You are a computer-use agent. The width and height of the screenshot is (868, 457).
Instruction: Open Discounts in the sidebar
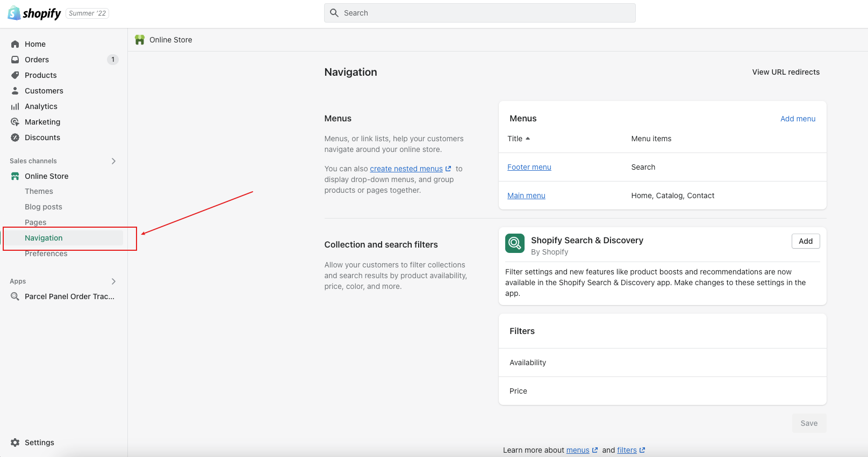42,137
